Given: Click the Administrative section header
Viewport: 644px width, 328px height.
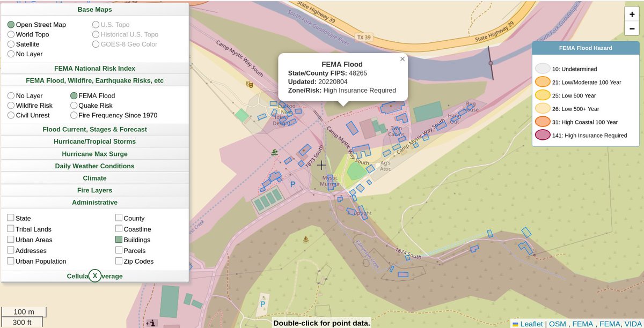Looking at the screenshot, I should pyautogui.click(x=94, y=202).
